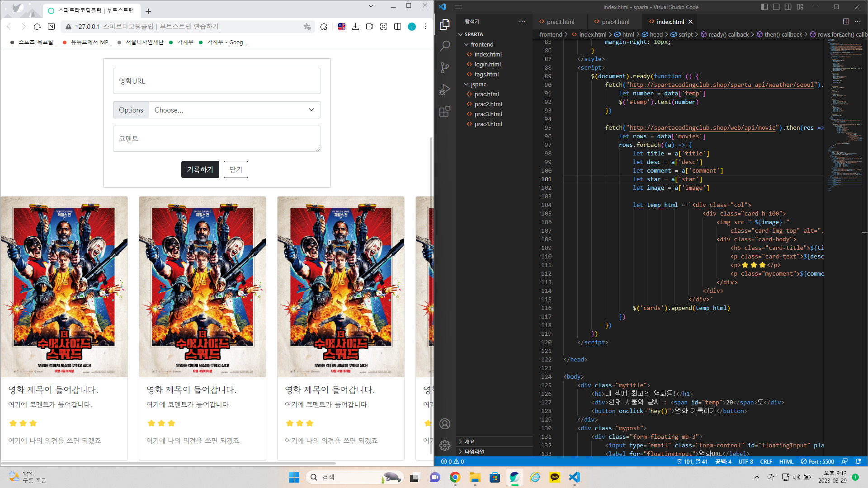Open more actions menu for the editor group
Image resolution: width=868 pixels, height=488 pixels.
858,21
